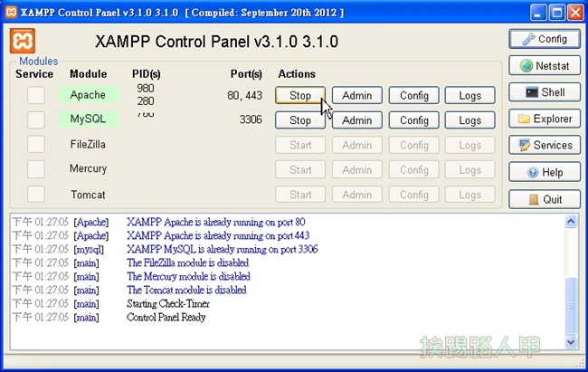Toggle the MySQL service checkbox
This screenshot has width=588, height=372.
point(36,119)
